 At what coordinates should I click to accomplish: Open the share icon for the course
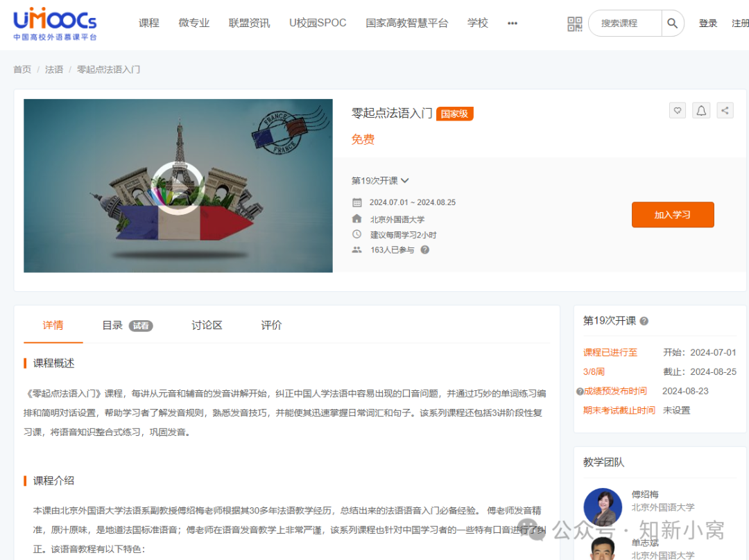tap(724, 110)
